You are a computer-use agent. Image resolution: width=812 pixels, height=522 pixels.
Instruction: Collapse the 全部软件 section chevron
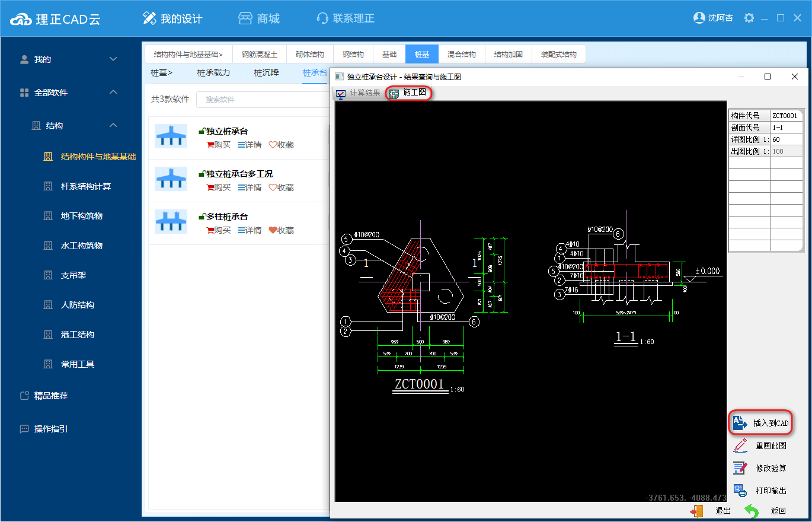[x=114, y=93]
